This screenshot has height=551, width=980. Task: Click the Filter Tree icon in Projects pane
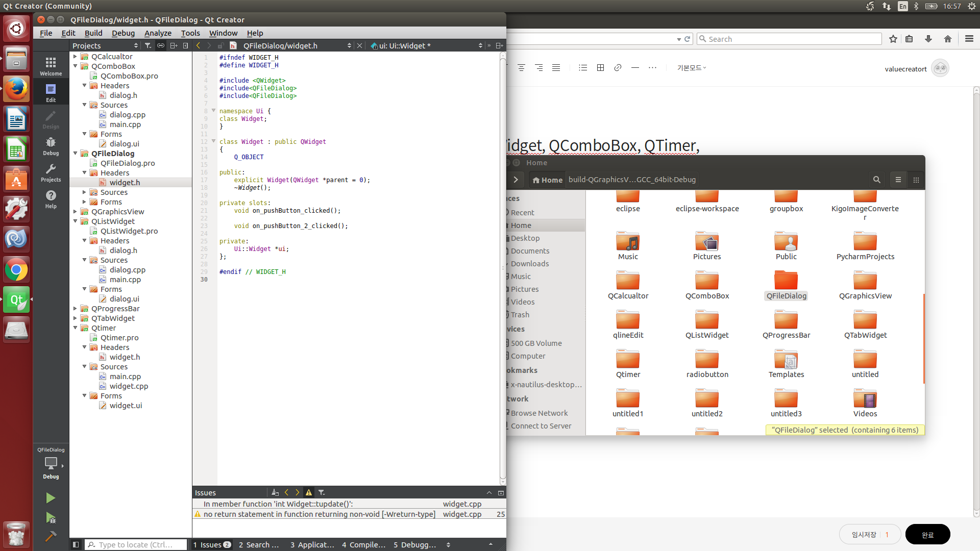148,45
